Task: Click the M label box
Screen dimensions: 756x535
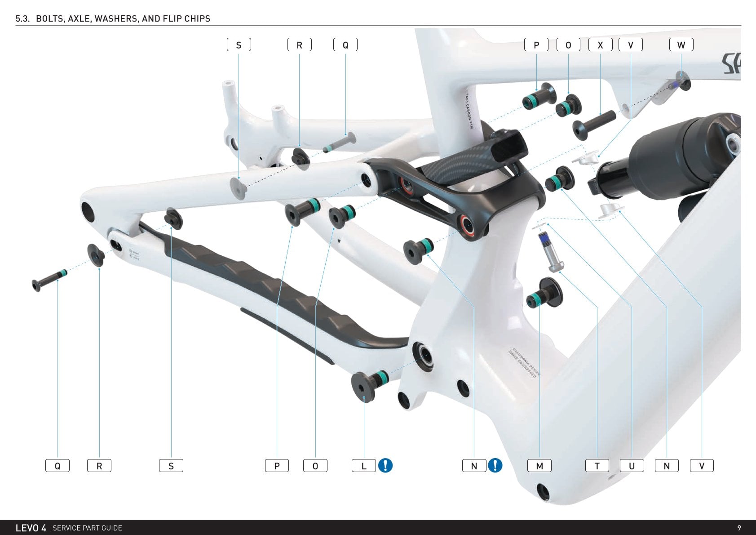Action: [539, 466]
